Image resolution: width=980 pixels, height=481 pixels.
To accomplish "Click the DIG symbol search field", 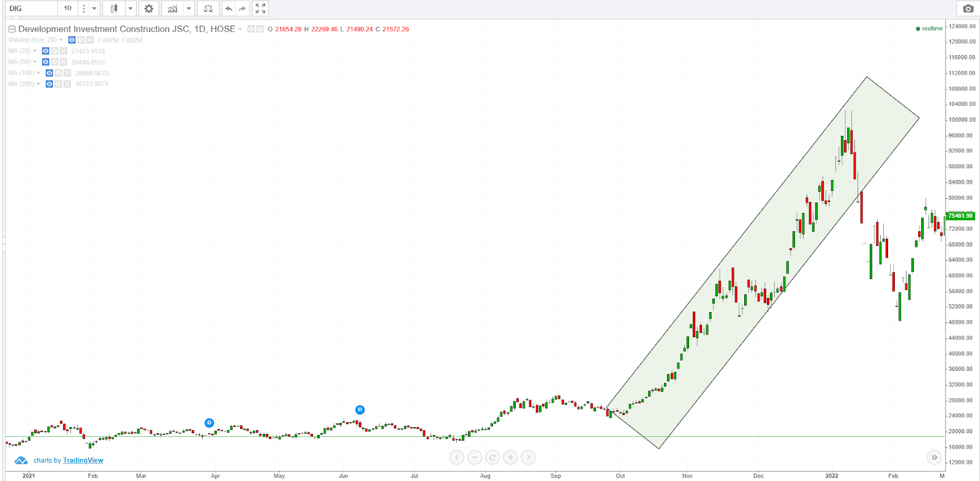I will (x=32, y=9).
